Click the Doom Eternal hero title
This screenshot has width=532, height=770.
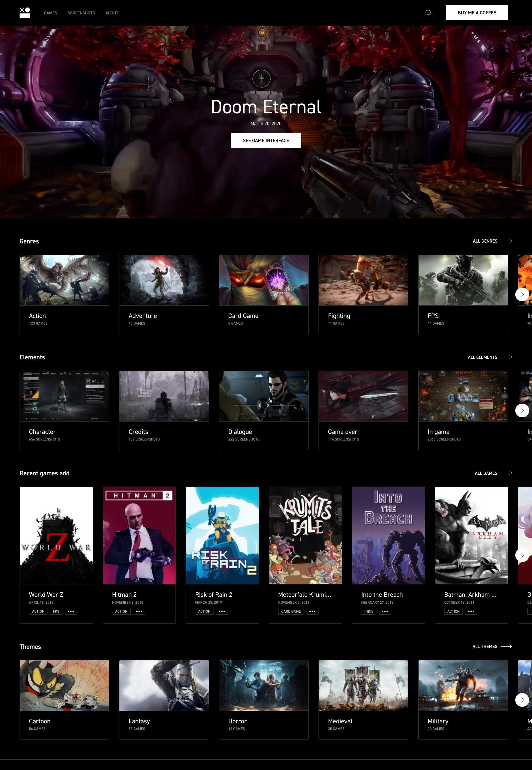[266, 107]
